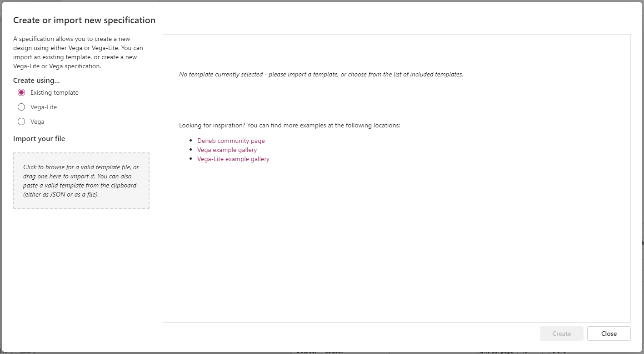Open the Deneb community page link

click(231, 141)
